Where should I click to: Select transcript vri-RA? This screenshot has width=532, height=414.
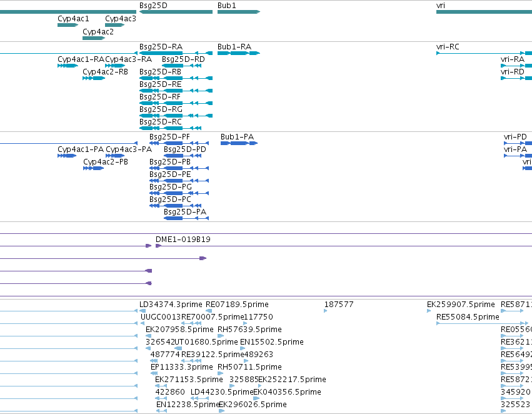coord(516,66)
